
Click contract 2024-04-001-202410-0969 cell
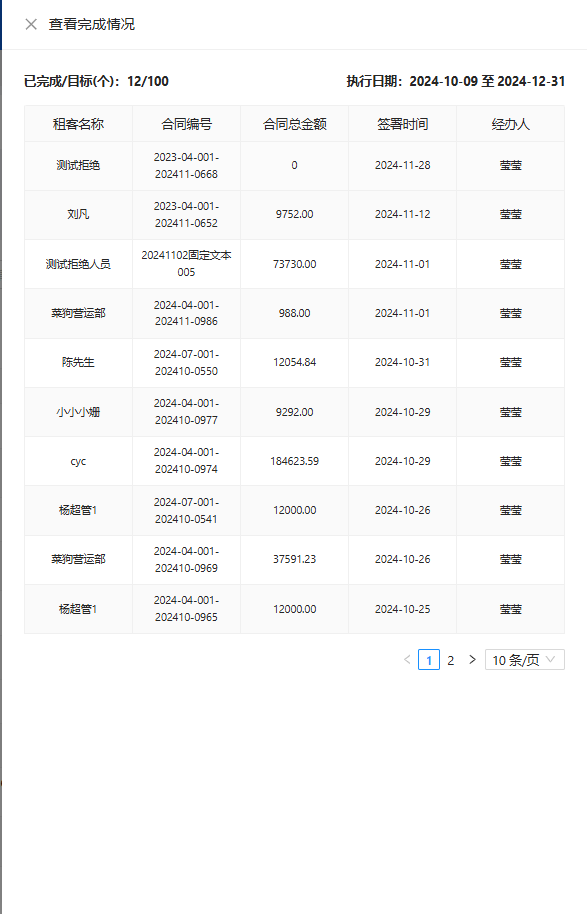tap(187, 560)
